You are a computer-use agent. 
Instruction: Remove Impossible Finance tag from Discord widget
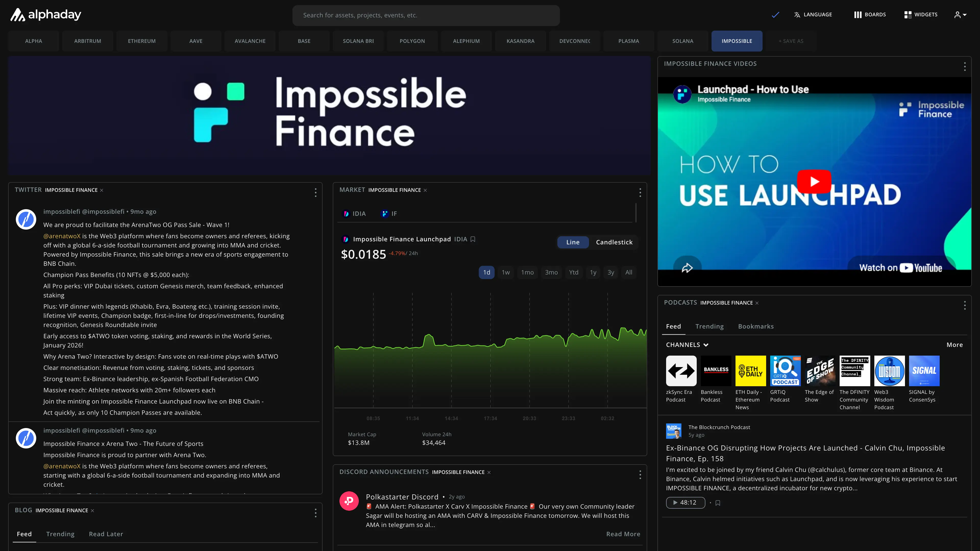click(x=489, y=472)
